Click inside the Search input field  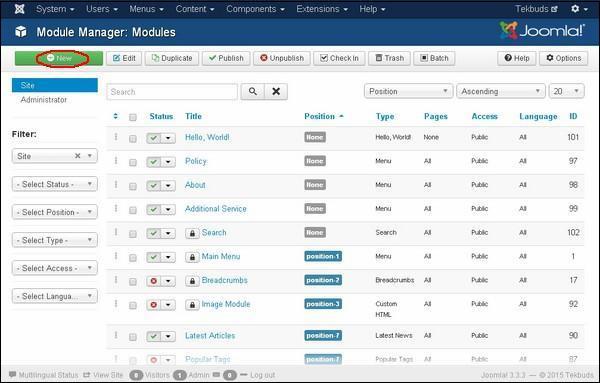point(172,92)
